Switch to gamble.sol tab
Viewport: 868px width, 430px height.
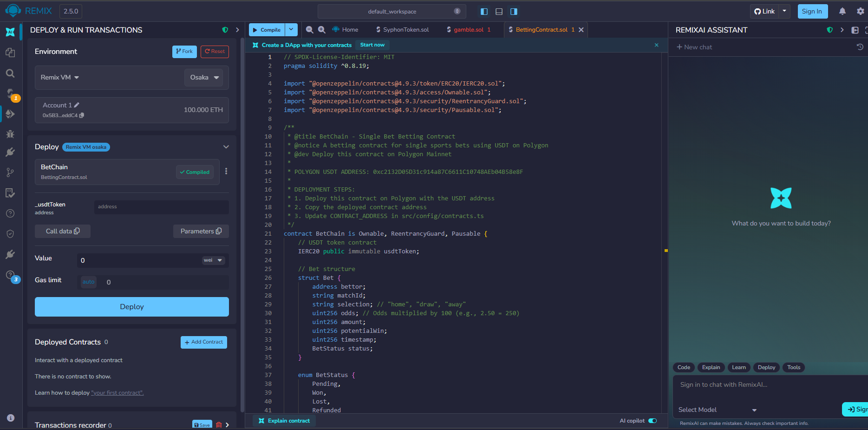(x=469, y=30)
